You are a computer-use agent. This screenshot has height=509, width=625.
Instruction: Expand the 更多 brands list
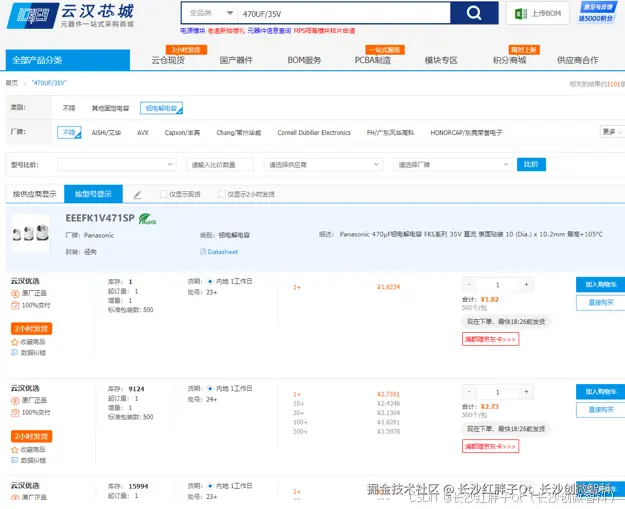[x=612, y=132]
